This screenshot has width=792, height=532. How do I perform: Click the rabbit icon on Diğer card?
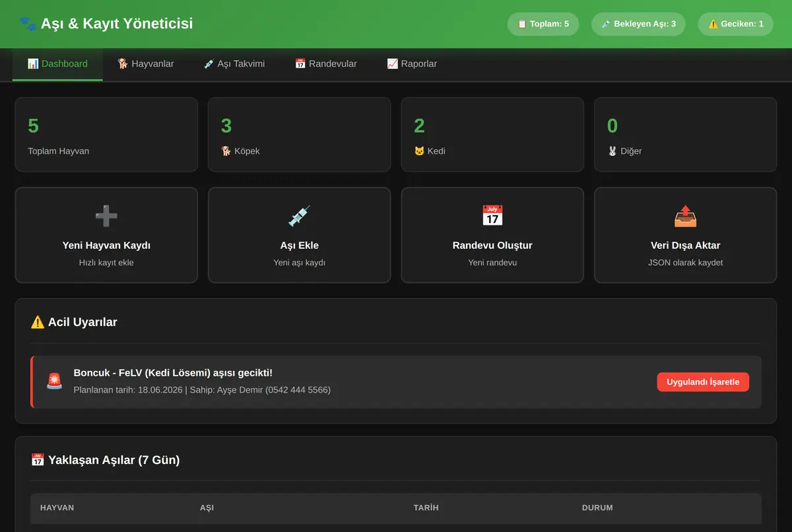pyautogui.click(x=612, y=151)
